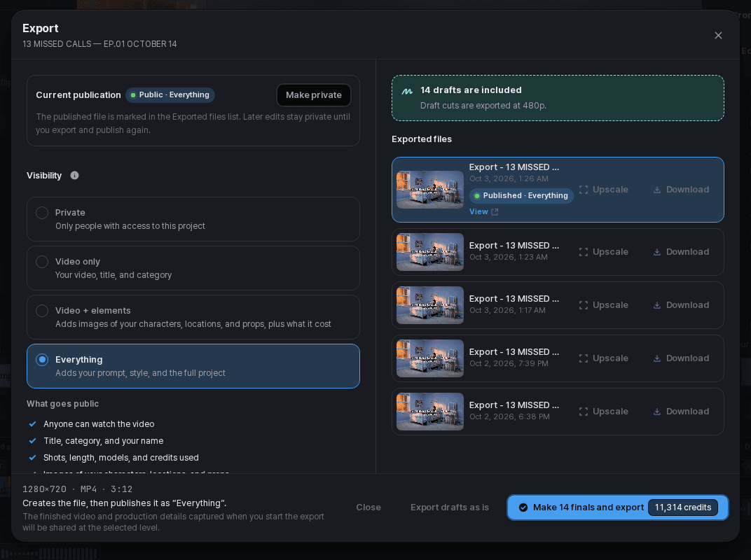Open thumbnail of Oct 3 1:26 AM export
751x560 pixels.
(430, 190)
